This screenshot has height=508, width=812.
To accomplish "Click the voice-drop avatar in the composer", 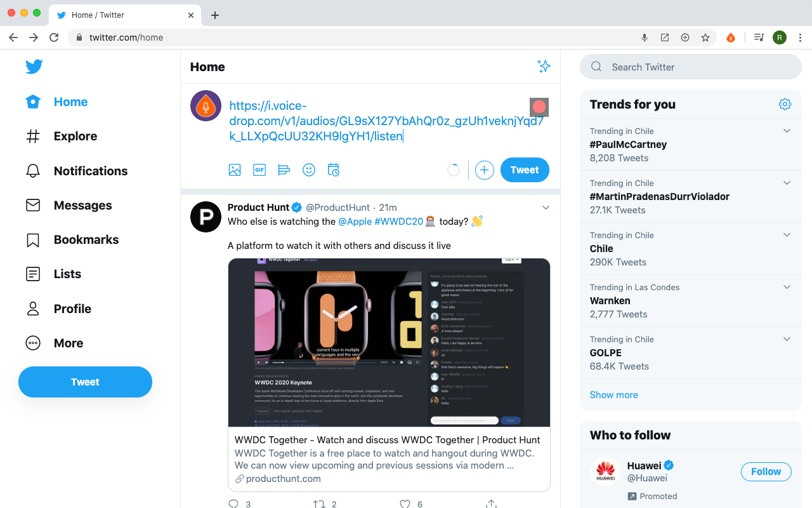I will coord(206,105).
